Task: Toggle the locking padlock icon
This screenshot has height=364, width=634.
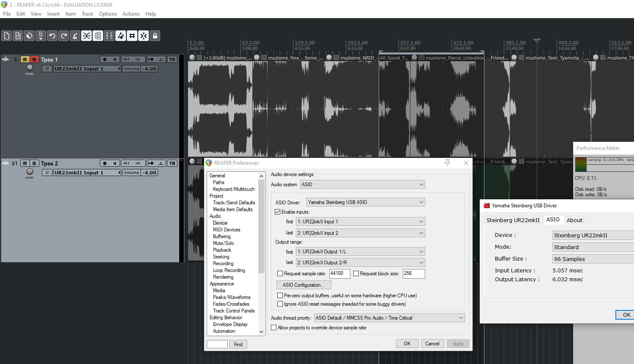Action: click(155, 36)
